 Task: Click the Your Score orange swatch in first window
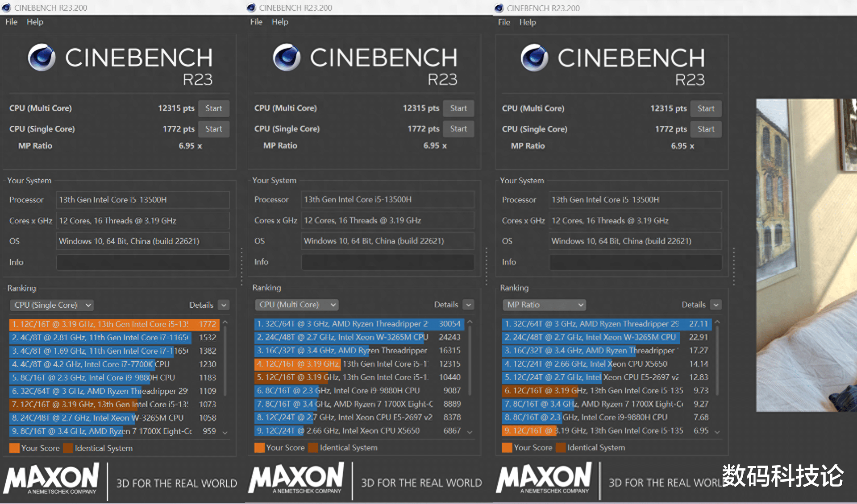14,448
